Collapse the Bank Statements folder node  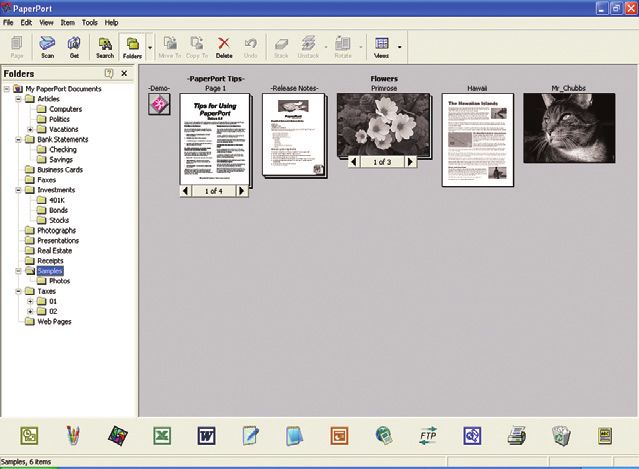[18, 139]
